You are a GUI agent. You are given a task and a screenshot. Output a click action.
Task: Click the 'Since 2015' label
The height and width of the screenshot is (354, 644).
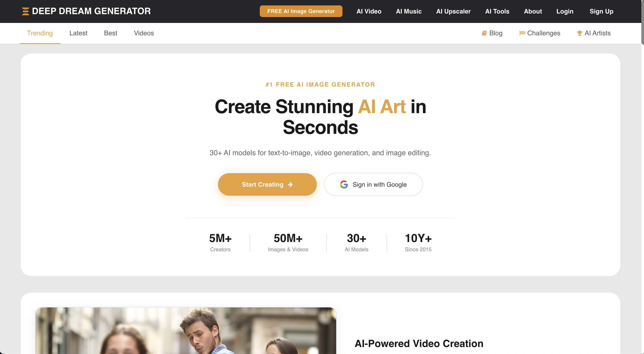418,249
